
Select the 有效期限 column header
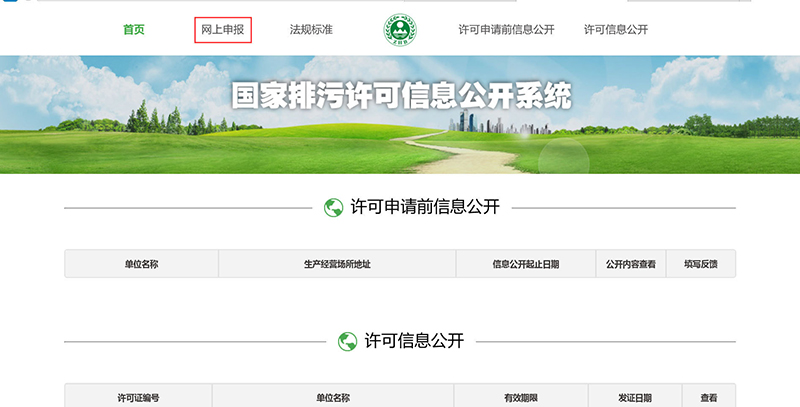[521, 397]
